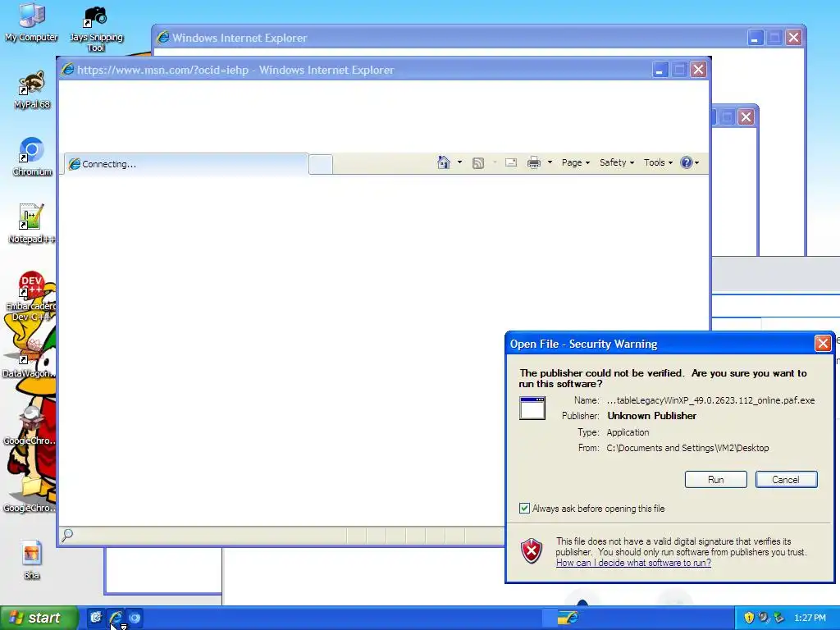Click Show Desktop quick launch icon
The height and width of the screenshot is (630, 840).
point(95,618)
